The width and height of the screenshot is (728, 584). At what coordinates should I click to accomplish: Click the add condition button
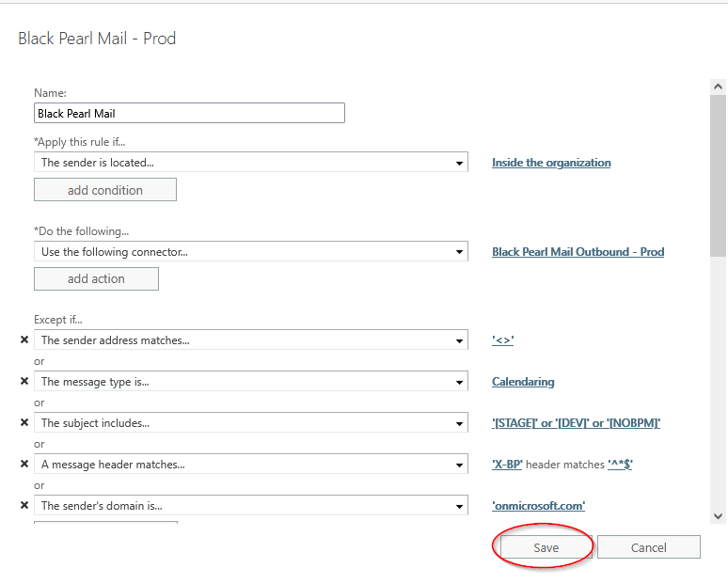coord(105,190)
